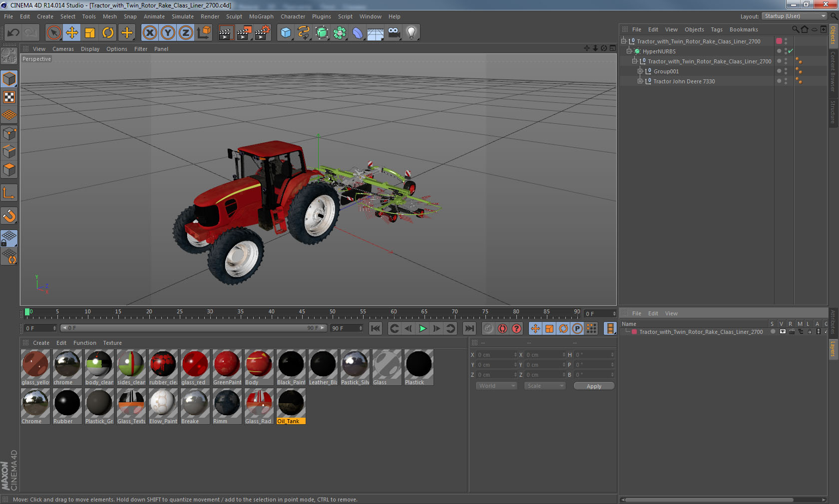The image size is (839, 504).
Task: Click the Undo arrow icon
Action: point(13,33)
